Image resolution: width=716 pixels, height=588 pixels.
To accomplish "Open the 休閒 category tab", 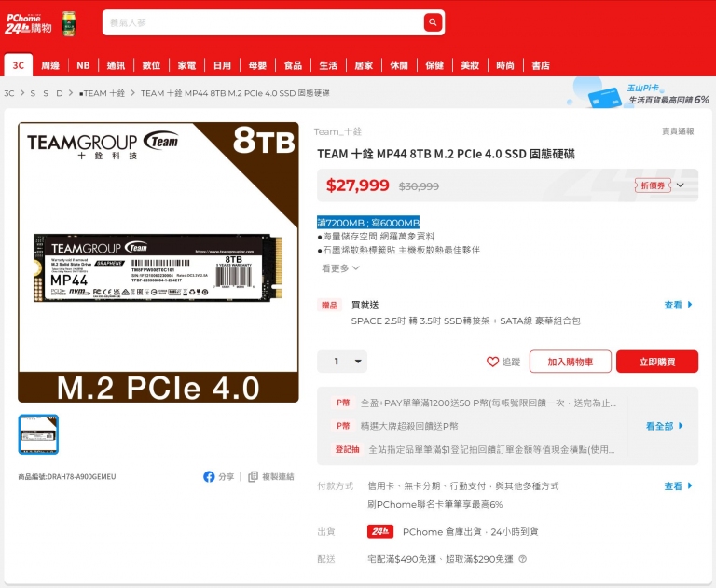I will (x=399, y=65).
